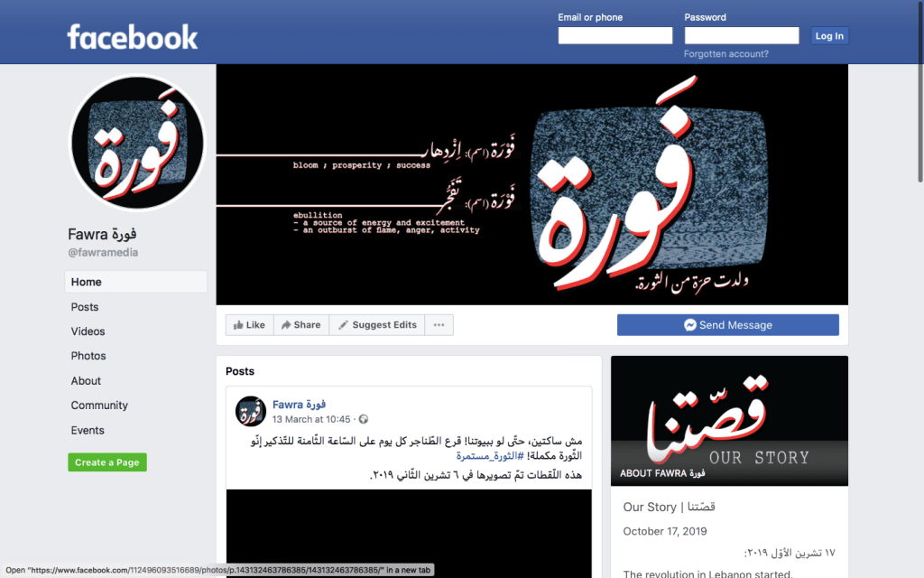924x578 pixels.
Task: Open Fawra's round profile picture
Action: point(137,142)
